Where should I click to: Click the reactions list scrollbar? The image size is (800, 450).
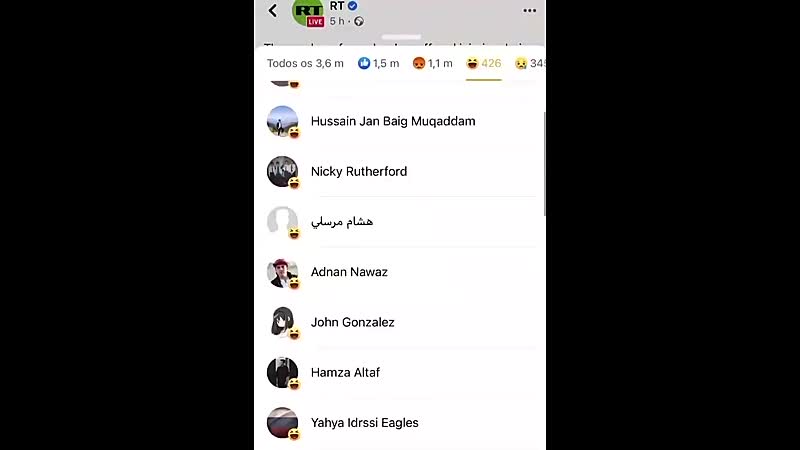point(544,164)
